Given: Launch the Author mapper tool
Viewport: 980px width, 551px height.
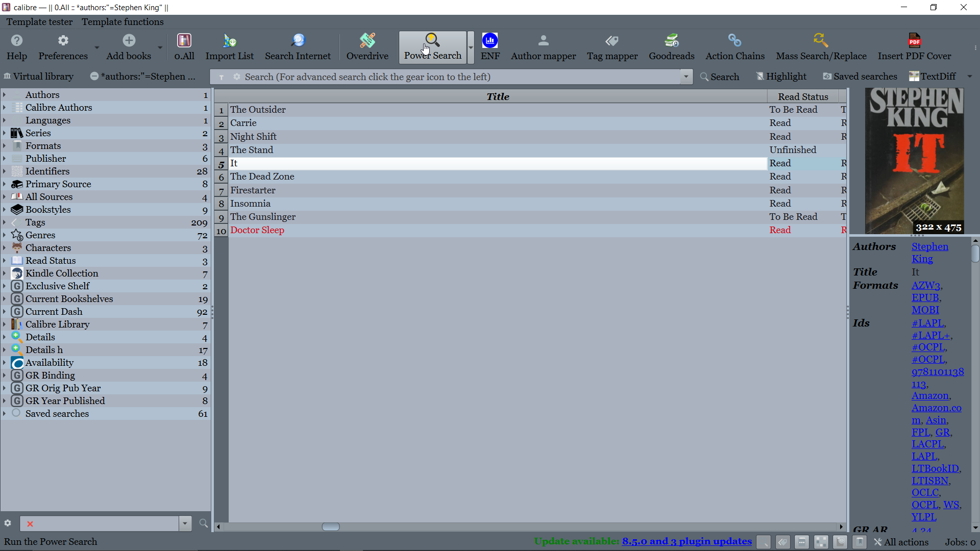Looking at the screenshot, I should (x=543, y=47).
